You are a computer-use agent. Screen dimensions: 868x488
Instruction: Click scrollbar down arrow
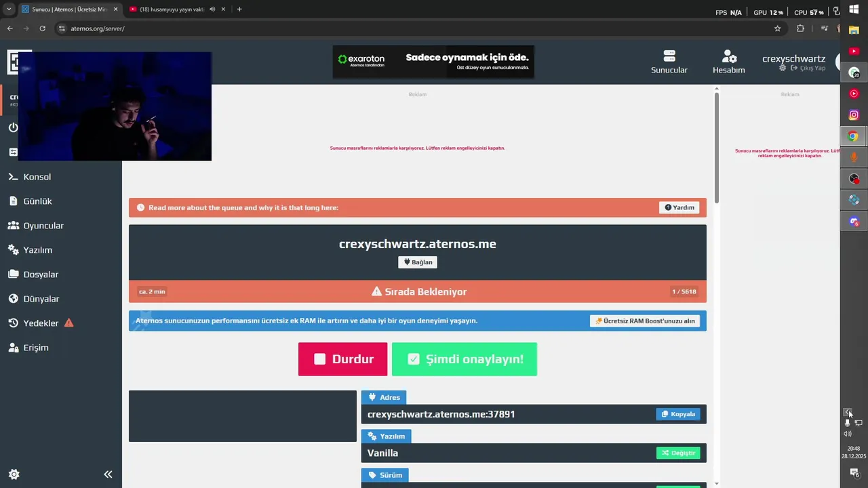tap(717, 483)
